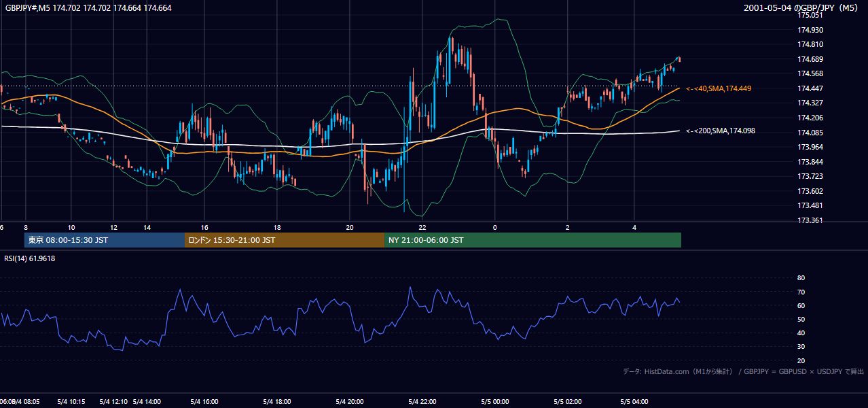Click price axis value 174.327
The width and height of the screenshot is (868, 408).
810,103
